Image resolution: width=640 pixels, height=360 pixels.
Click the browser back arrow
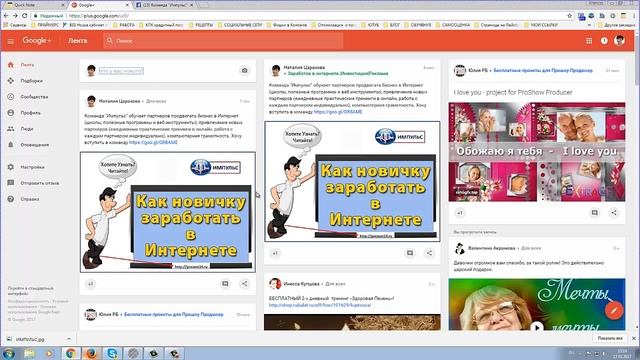pos(6,16)
